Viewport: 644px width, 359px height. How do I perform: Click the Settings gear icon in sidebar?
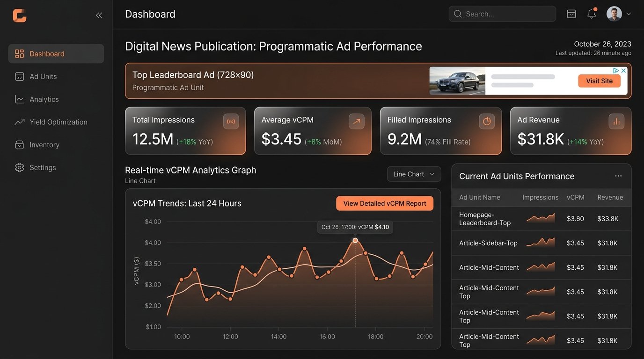(x=19, y=167)
